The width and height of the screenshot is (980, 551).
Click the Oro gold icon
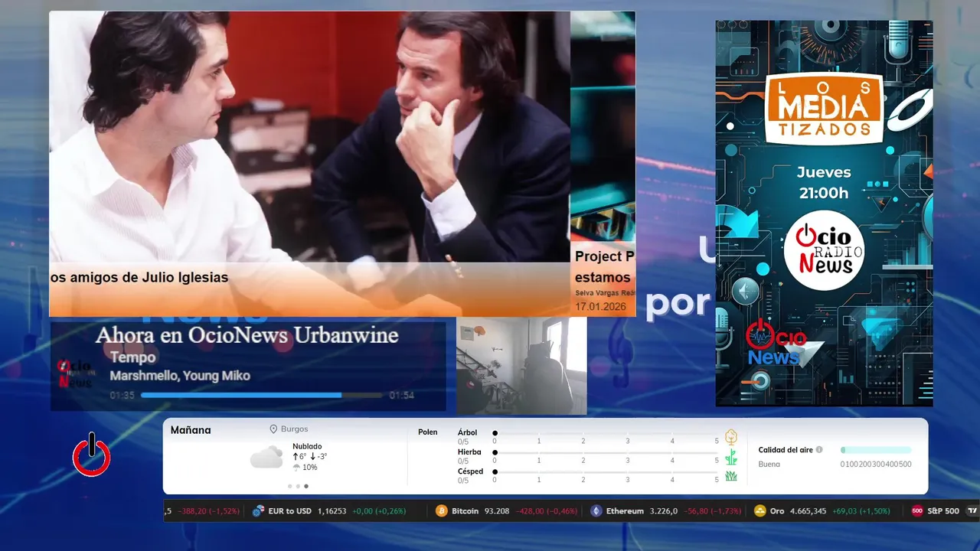pyautogui.click(x=759, y=510)
